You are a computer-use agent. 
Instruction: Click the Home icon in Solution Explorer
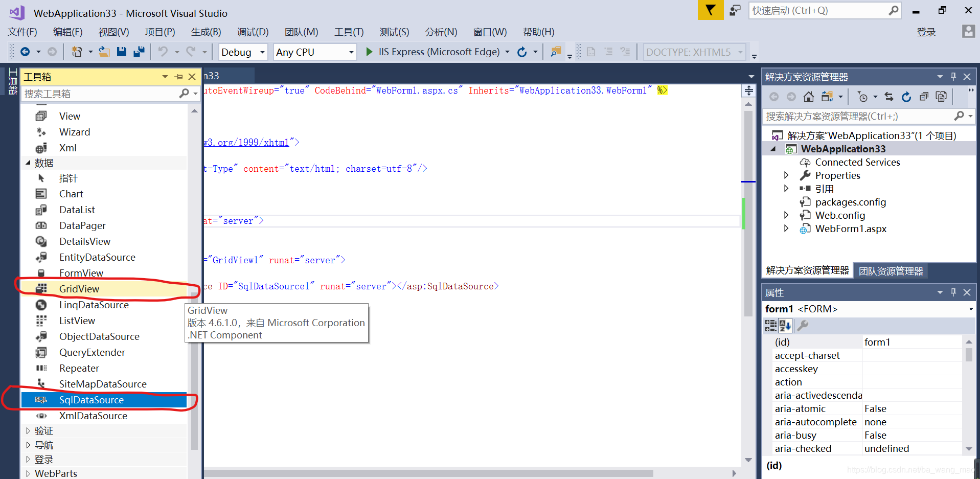pyautogui.click(x=809, y=97)
